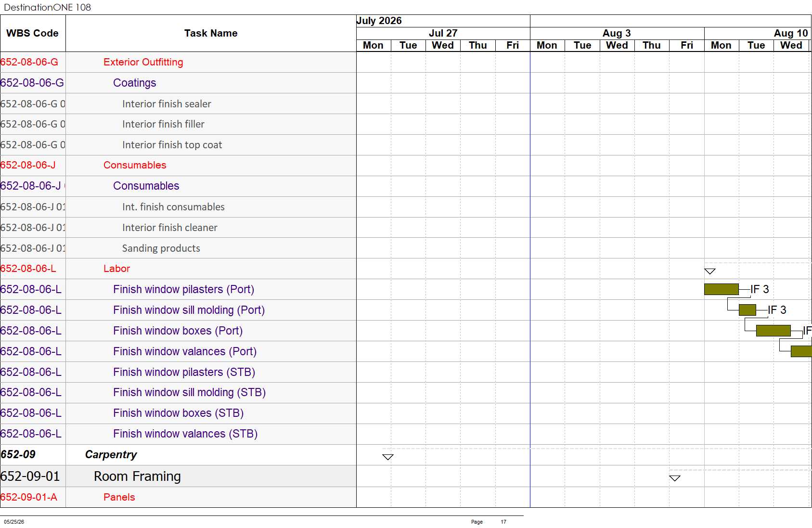This screenshot has height=528, width=812.
Task: Click the Finish window boxes (Port) Gantt bar
Action: tap(773, 331)
